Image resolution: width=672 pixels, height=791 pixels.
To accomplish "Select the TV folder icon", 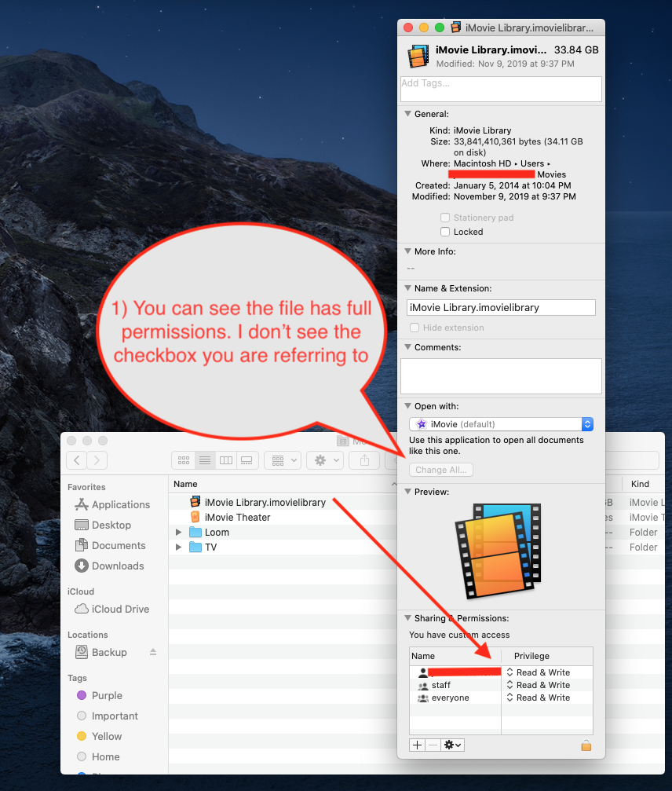I will point(195,547).
